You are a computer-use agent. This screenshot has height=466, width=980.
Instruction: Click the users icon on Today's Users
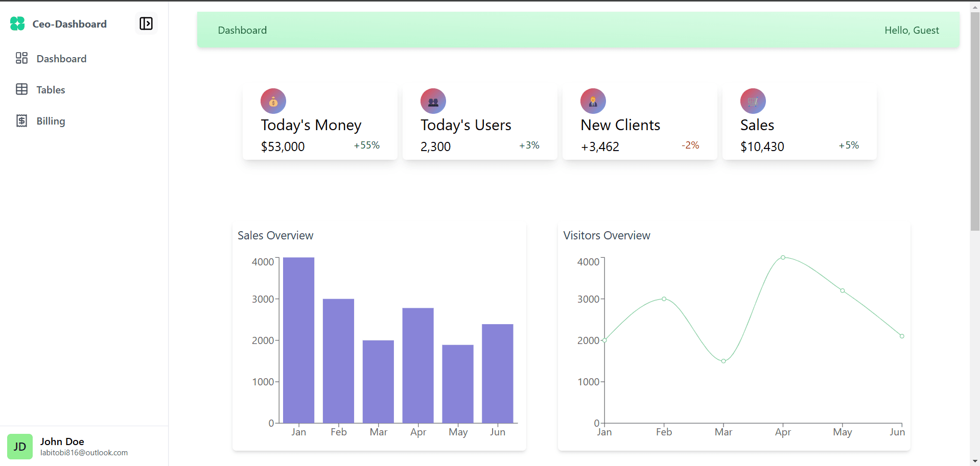click(x=433, y=101)
